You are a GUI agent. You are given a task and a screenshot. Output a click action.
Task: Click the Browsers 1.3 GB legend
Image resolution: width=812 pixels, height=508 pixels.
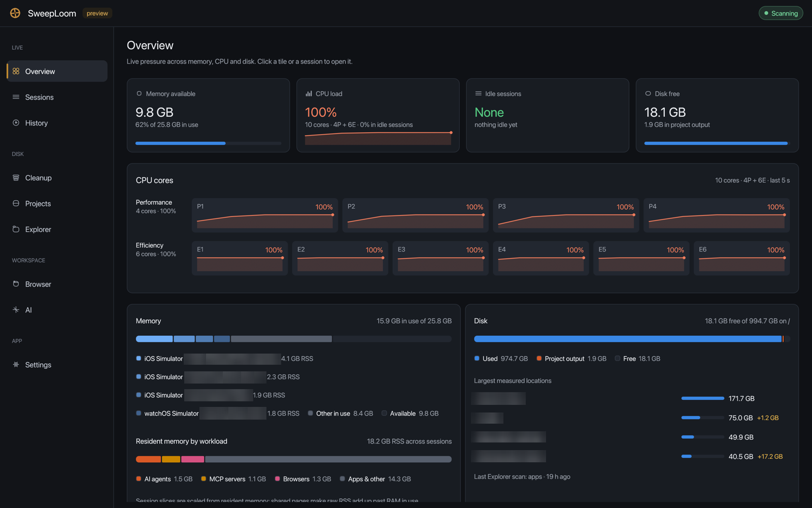click(x=303, y=479)
